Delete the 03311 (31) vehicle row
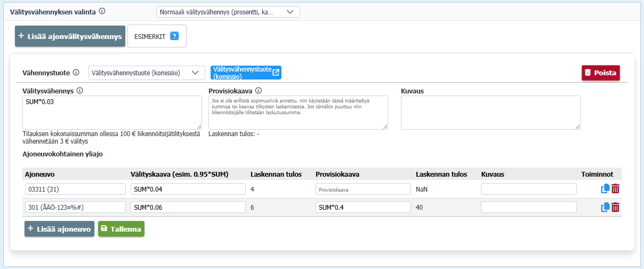Screen dimensions: 644x269 tap(615, 189)
